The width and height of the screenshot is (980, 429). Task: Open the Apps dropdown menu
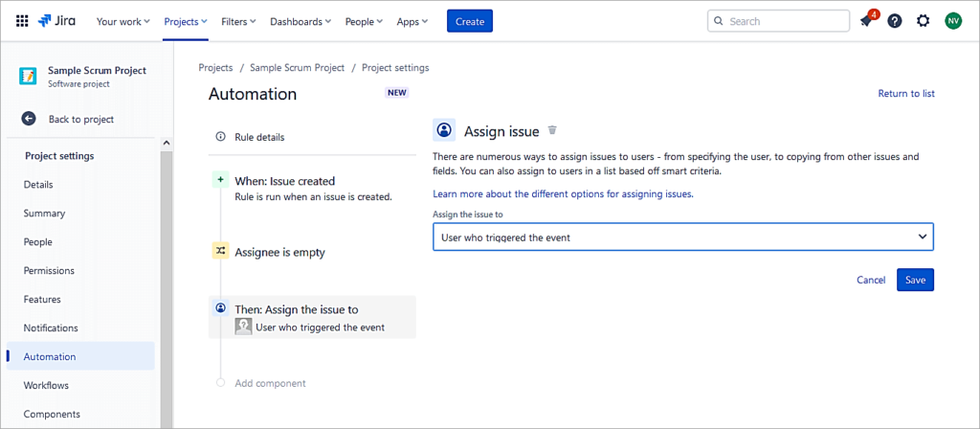[412, 21]
